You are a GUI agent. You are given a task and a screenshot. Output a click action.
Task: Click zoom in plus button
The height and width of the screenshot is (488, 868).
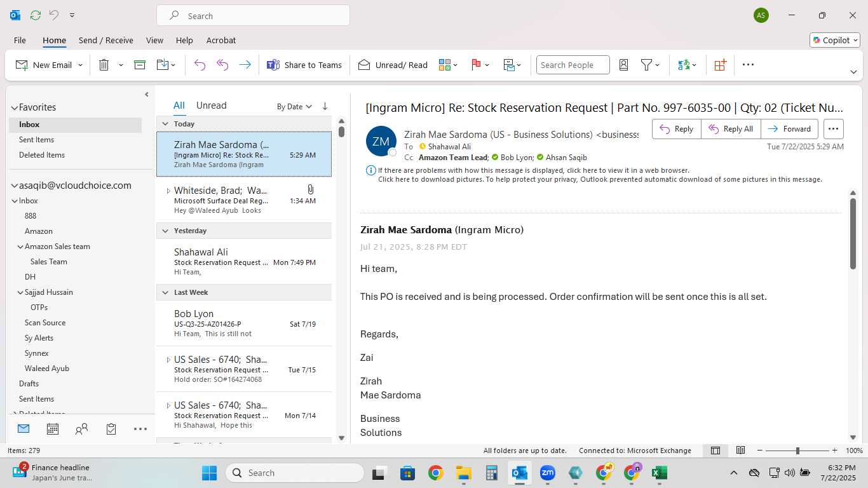pyautogui.click(x=834, y=451)
